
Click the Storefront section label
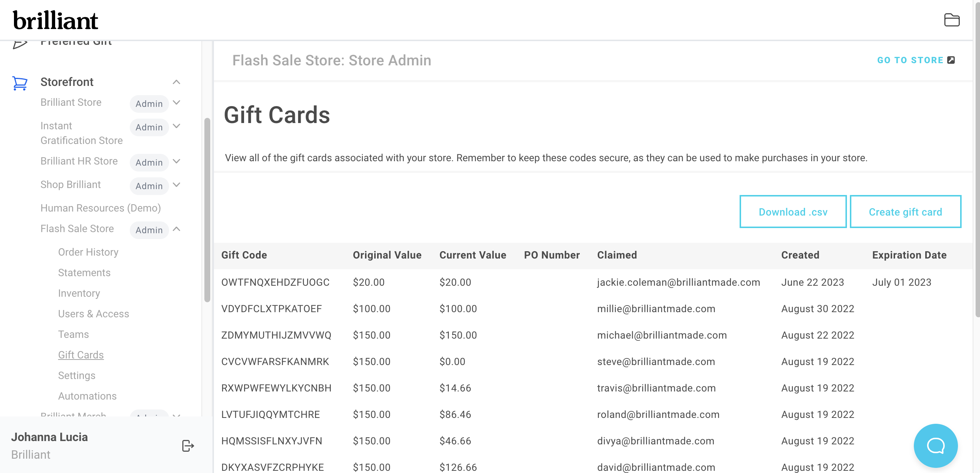click(x=67, y=82)
